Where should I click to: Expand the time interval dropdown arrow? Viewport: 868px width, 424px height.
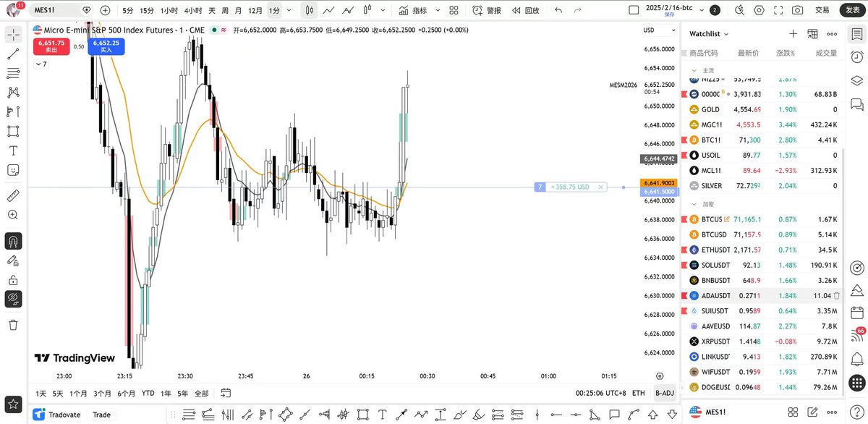[x=289, y=11]
